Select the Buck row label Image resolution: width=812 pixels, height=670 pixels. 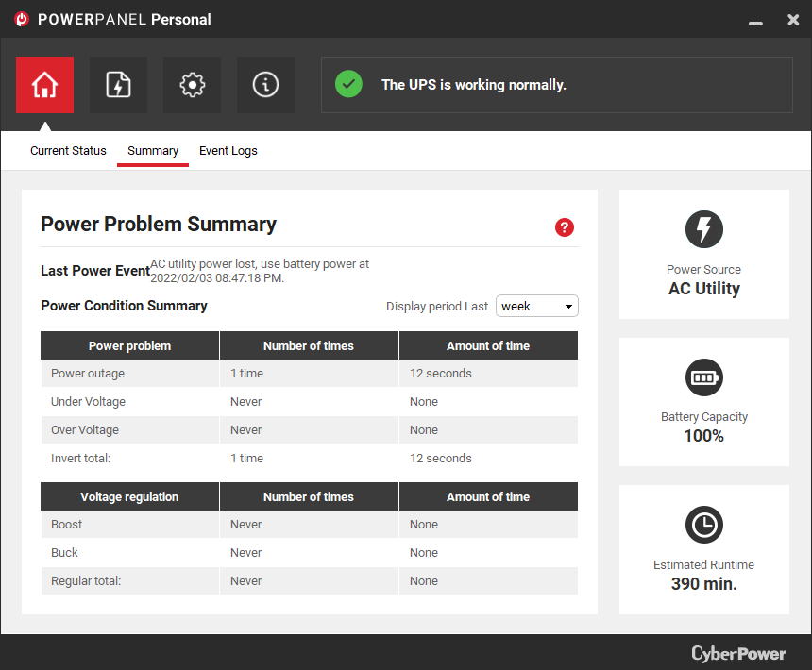tap(64, 553)
